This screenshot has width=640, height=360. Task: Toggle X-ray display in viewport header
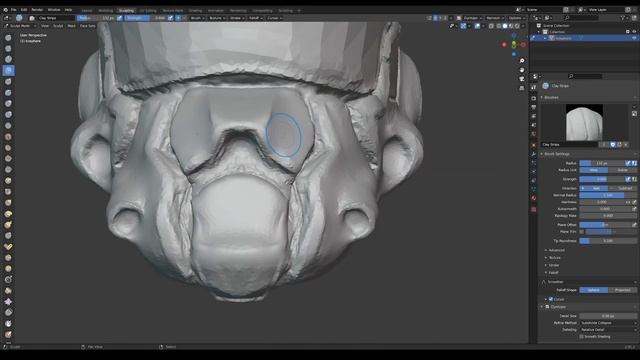(x=491, y=26)
